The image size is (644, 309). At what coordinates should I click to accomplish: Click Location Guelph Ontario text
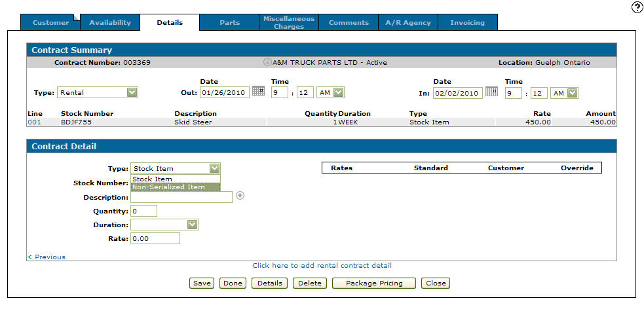pos(544,63)
